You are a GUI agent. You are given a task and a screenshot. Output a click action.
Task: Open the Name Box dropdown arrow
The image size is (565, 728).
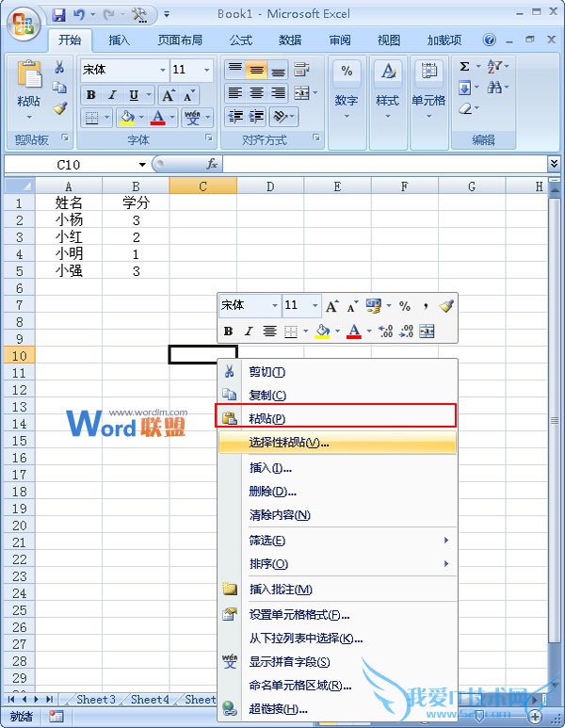[142, 165]
